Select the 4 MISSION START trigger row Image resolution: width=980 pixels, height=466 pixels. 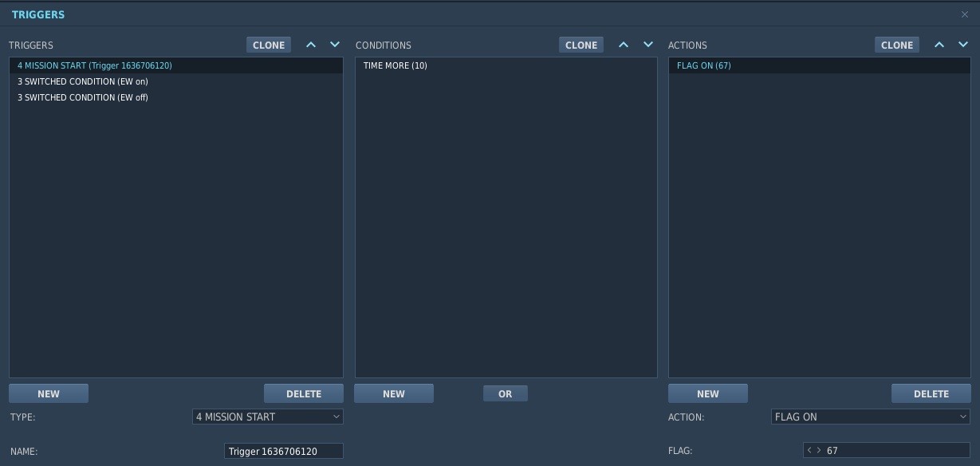tap(176, 65)
